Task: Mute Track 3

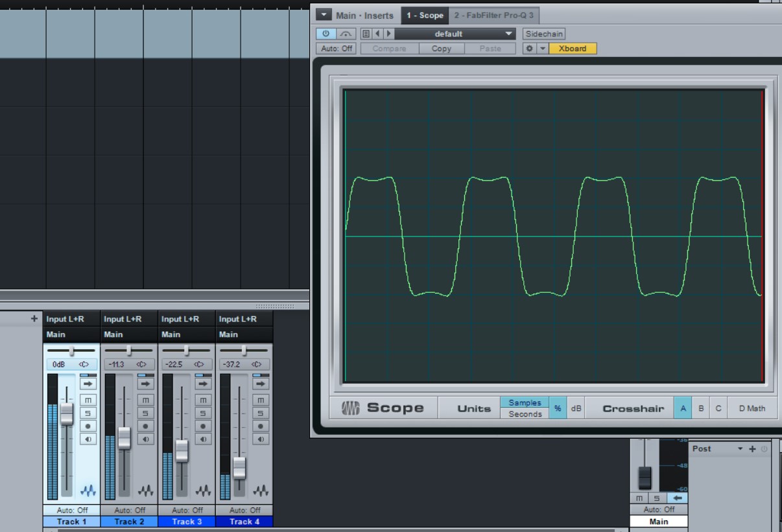Action: tap(203, 401)
